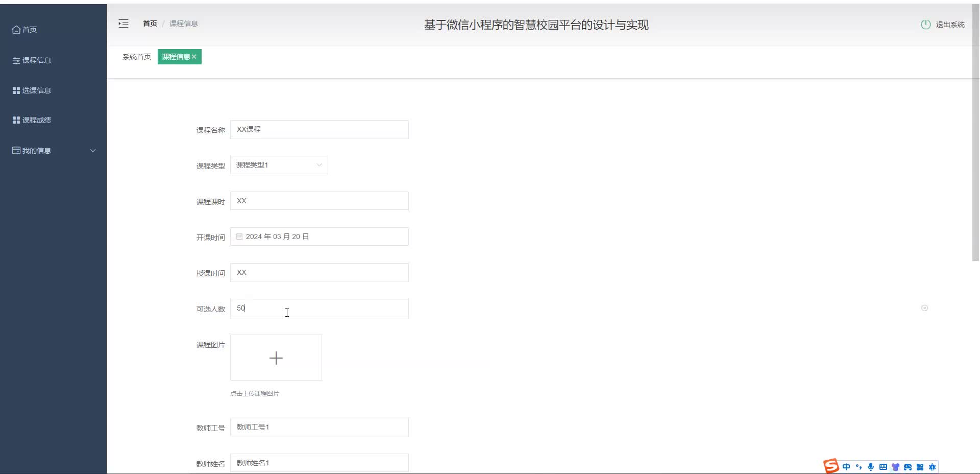
Task: Open 课程信息 in the left sidebar
Action: click(x=32, y=60)
